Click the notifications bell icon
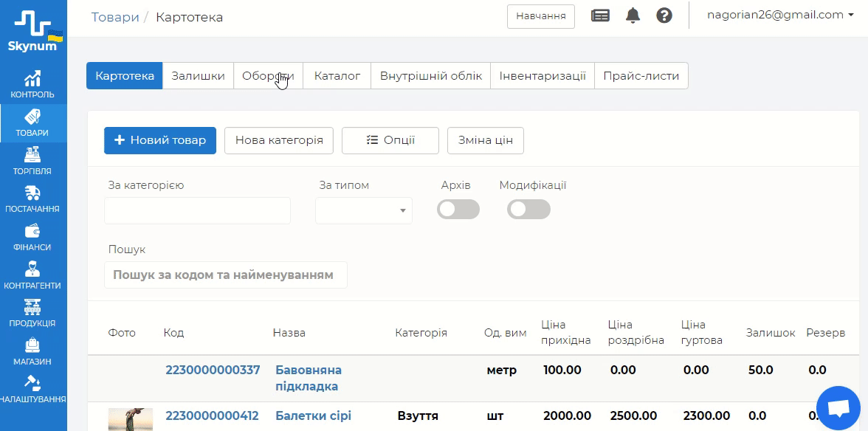The height and width of the screenshot is (431, 868). point(633,15)
